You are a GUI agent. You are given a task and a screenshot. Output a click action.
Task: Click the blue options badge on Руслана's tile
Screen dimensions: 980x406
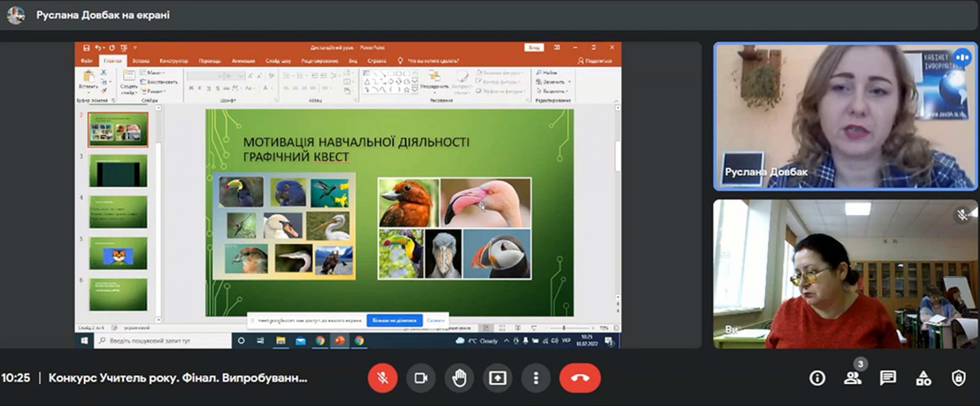coord(962,58)
